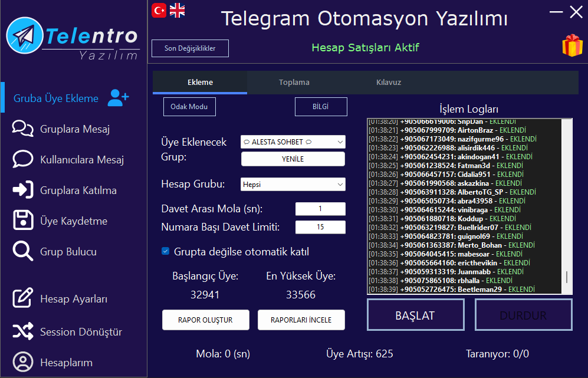Click the Hesaplarım profile icon
588x378 pixels.
pyautogui.click(x=23, y=362)
